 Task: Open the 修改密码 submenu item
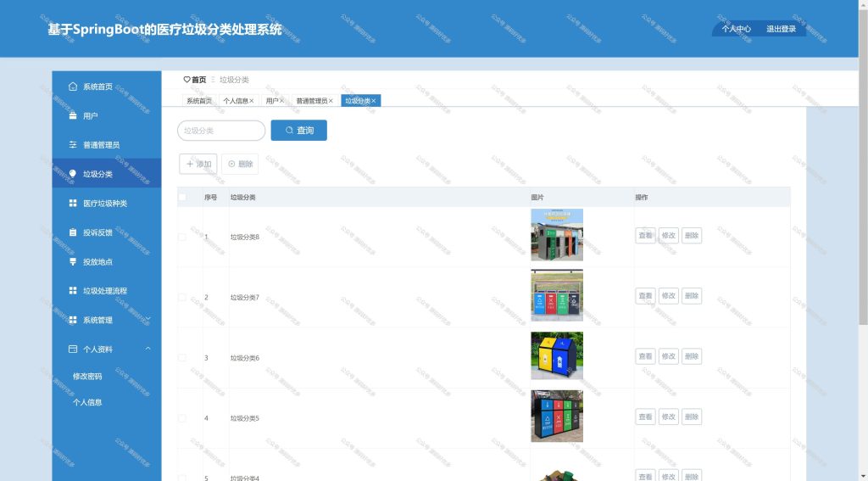coord(87,376)
